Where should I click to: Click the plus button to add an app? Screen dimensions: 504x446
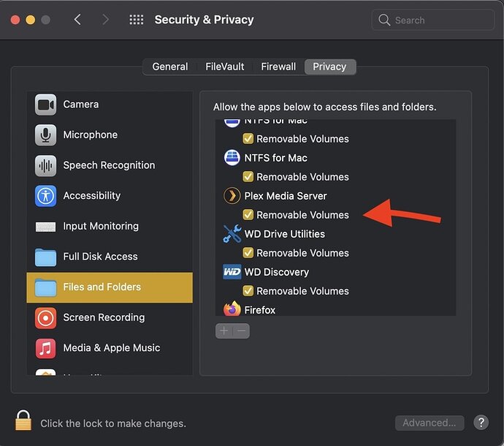pyautogui.click(x=224, y=330)
